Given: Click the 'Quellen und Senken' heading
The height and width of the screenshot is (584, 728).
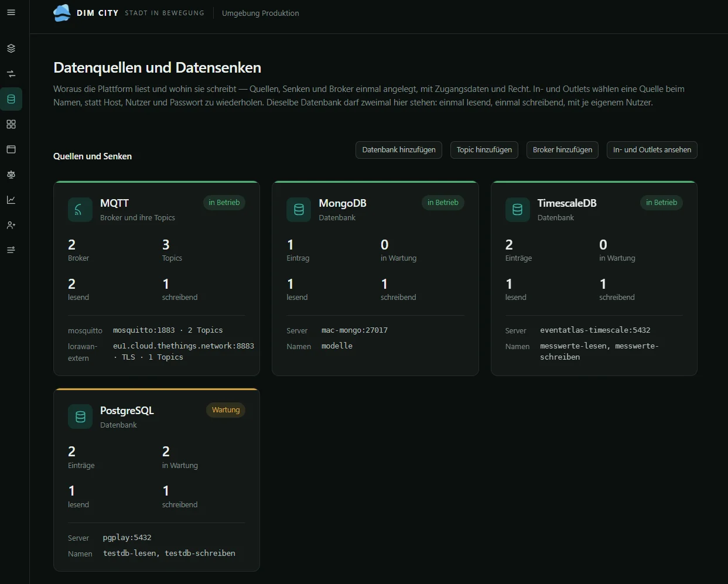Looking at the screenshot, I should pyautogui.click(x=93, y=156).
